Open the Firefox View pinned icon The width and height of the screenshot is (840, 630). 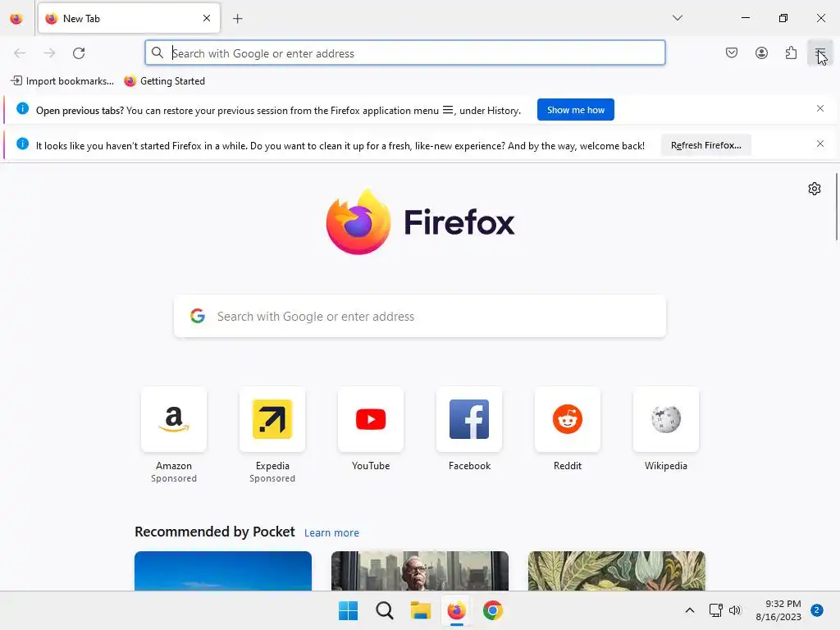point(16,19)
